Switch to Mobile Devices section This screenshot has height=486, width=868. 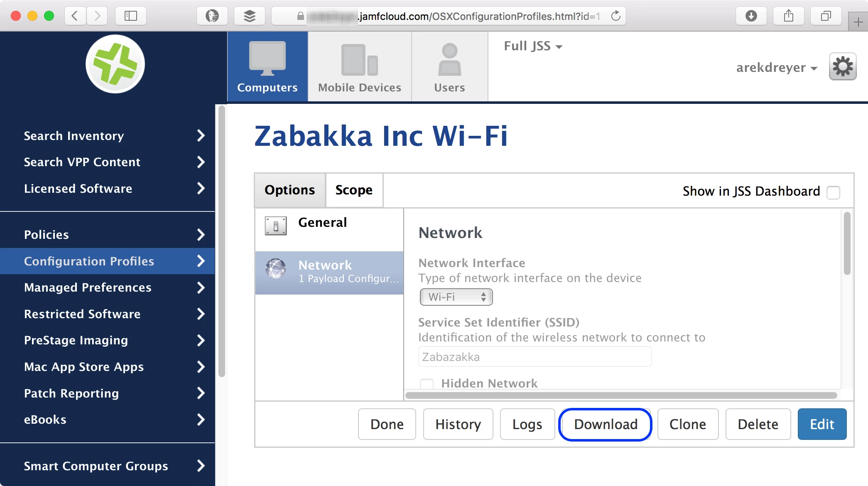pyautogui.click(x=360, y=66)
